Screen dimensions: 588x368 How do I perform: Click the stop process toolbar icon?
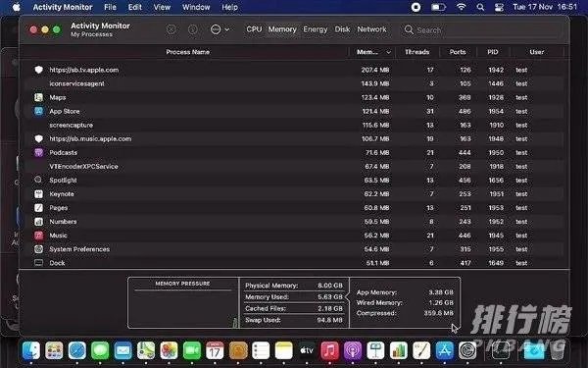coord(171,29)
